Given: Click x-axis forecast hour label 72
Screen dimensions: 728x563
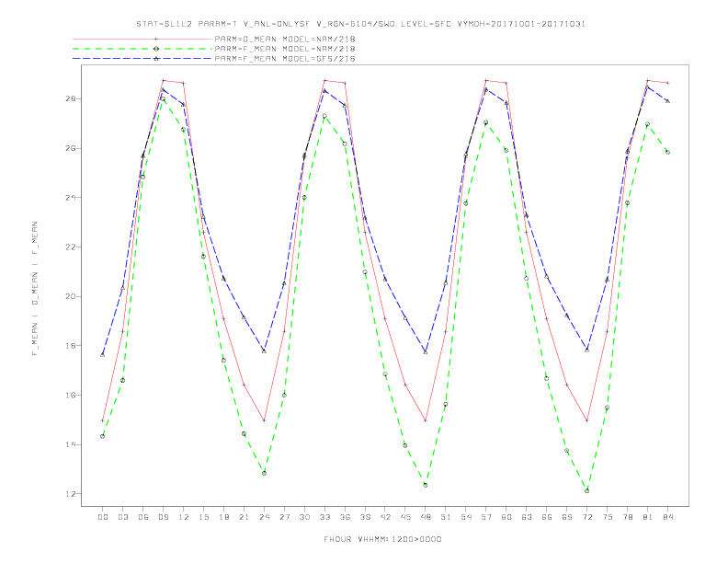Looking at the screenshot, I should pos(587,517).
